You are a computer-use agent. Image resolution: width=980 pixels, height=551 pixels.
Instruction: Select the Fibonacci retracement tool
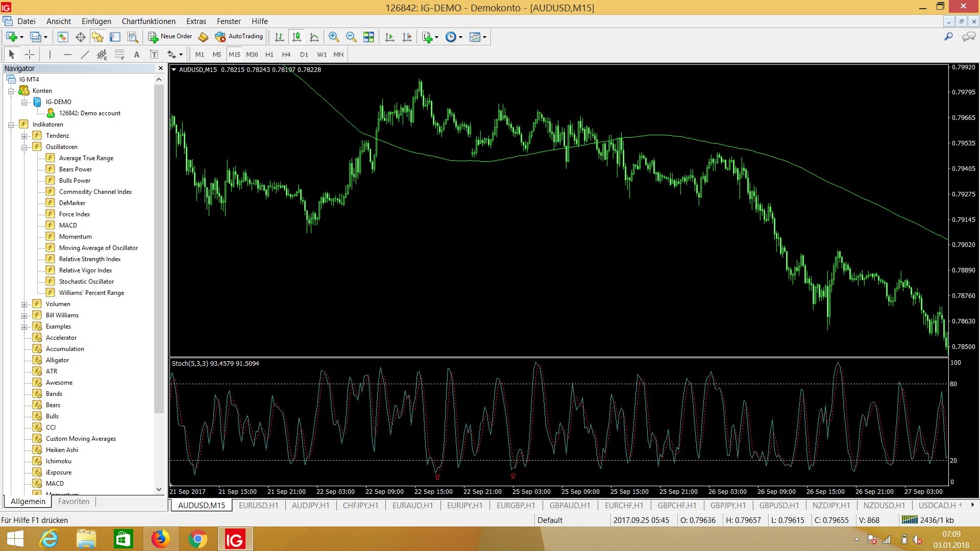119,54
